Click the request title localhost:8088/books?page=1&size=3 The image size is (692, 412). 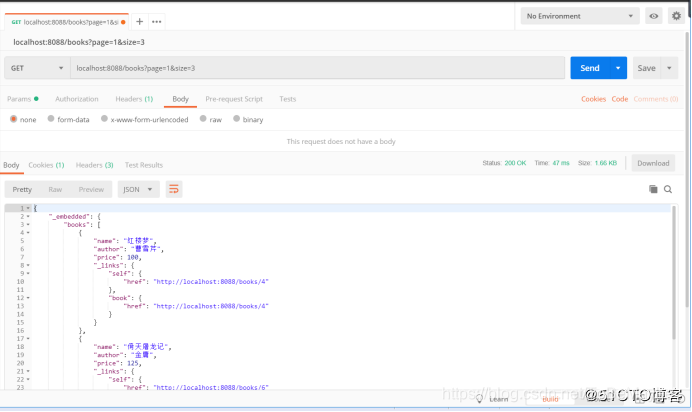79,42
